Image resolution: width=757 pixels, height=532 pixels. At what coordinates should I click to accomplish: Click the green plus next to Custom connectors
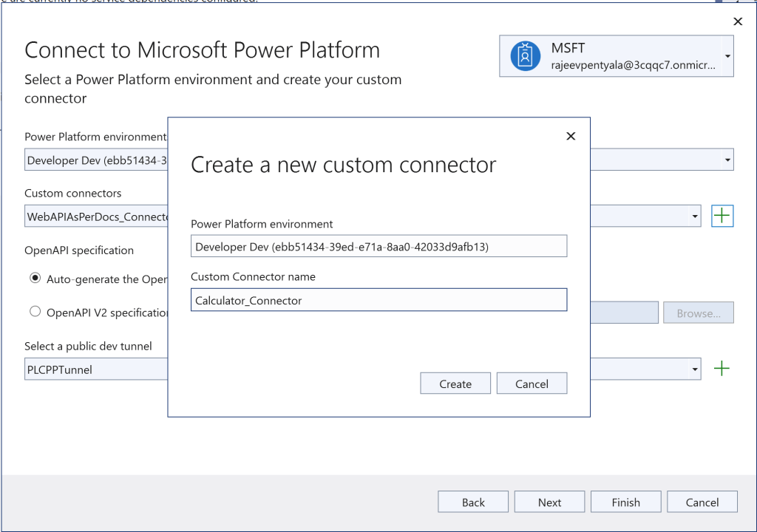[722, 216]
